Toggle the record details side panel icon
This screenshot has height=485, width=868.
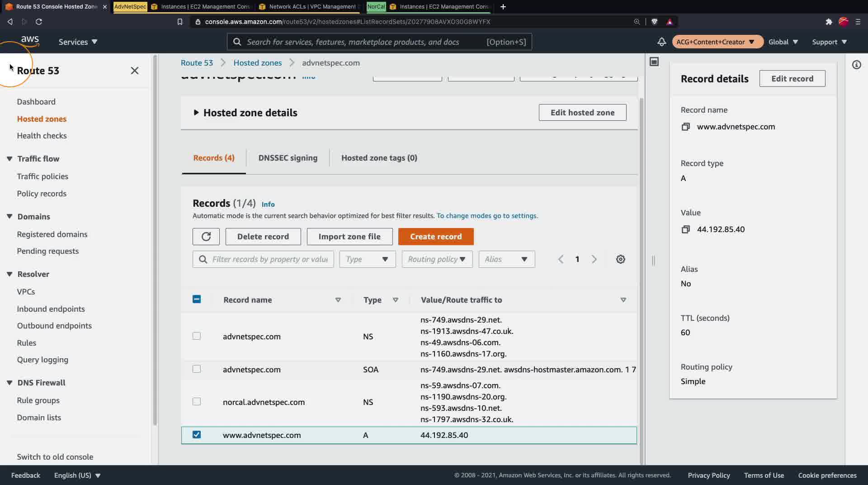point(654,62)
